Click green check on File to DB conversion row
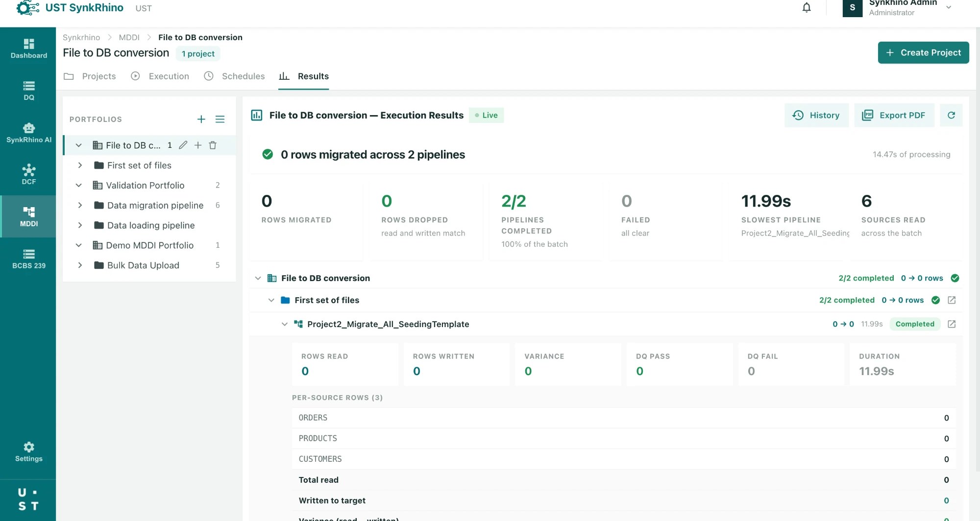This screenshot has width=980, height=521. 955,278
